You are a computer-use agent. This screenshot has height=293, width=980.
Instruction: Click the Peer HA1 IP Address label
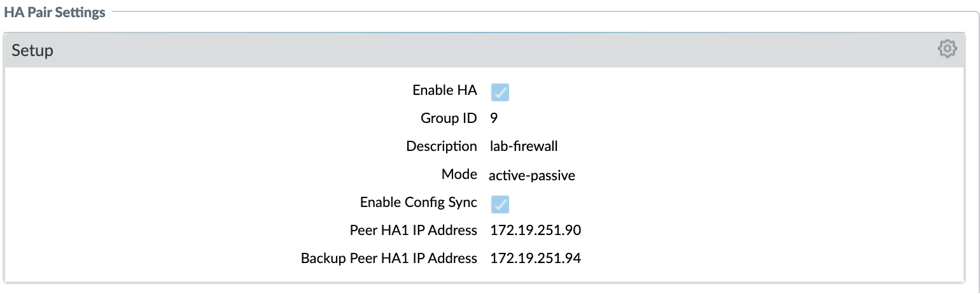coord(413,231)
